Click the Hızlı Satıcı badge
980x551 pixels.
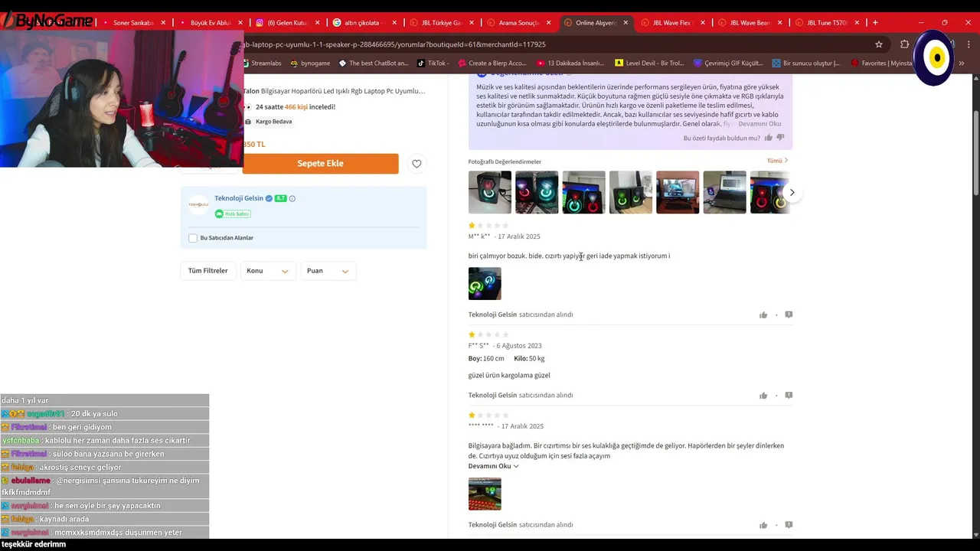(233, 214)
